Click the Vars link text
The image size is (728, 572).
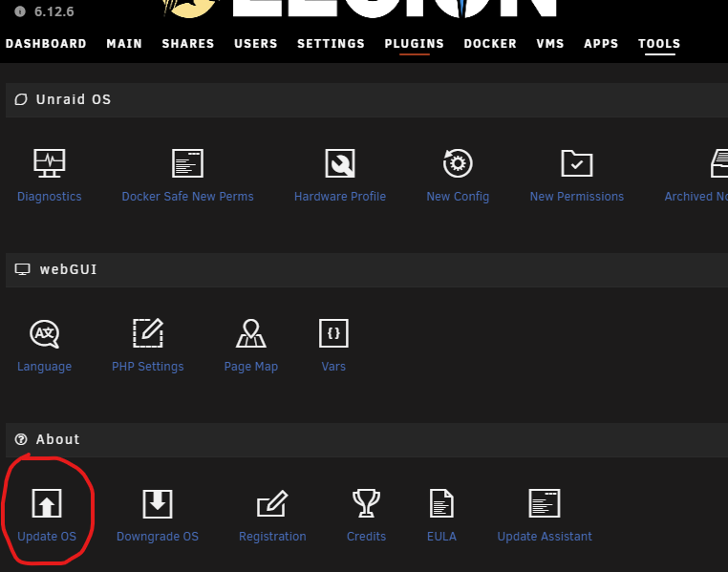(333, 367)
